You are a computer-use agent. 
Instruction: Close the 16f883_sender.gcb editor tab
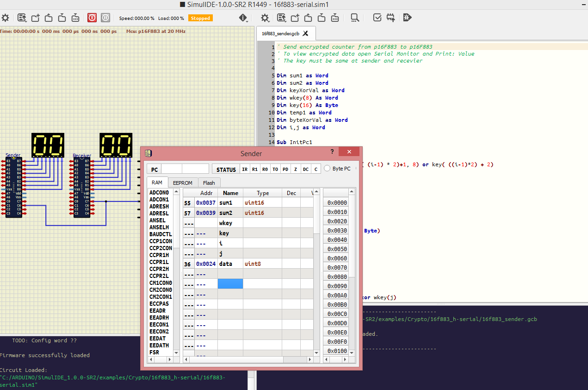(x=305, y=34)
